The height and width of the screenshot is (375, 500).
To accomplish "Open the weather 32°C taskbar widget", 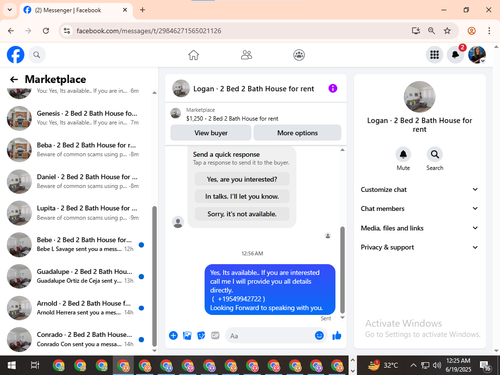I will (x=383, y=365).
